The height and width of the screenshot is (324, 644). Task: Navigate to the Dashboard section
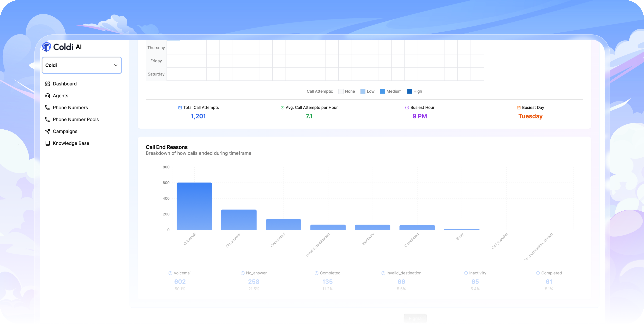(64, 84)
